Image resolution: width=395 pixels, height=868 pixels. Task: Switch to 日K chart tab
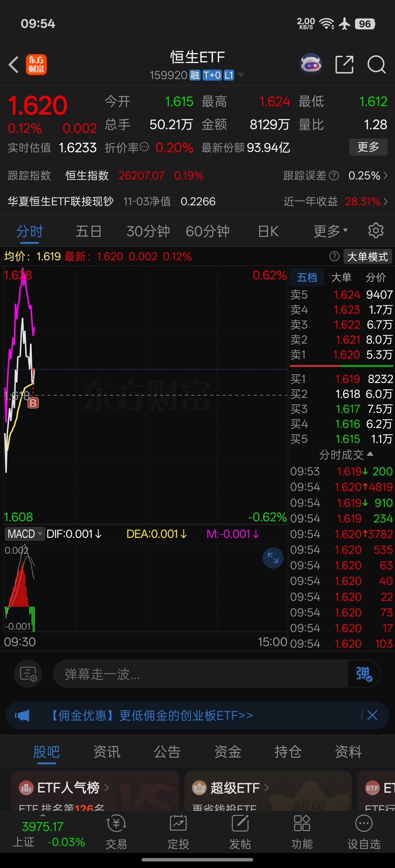[x=268, y=231]
